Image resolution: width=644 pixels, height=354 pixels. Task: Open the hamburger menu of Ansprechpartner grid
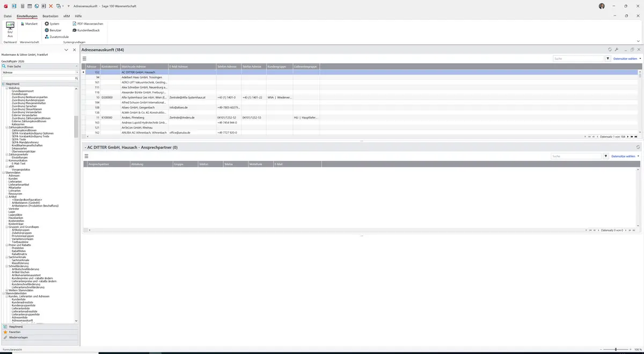click(86, 156)
